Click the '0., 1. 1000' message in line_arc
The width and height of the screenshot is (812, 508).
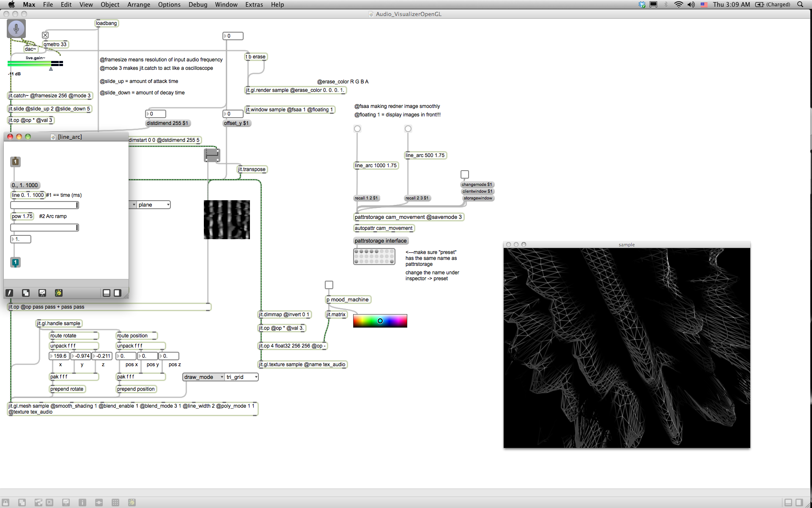click(x=25, y=185)
